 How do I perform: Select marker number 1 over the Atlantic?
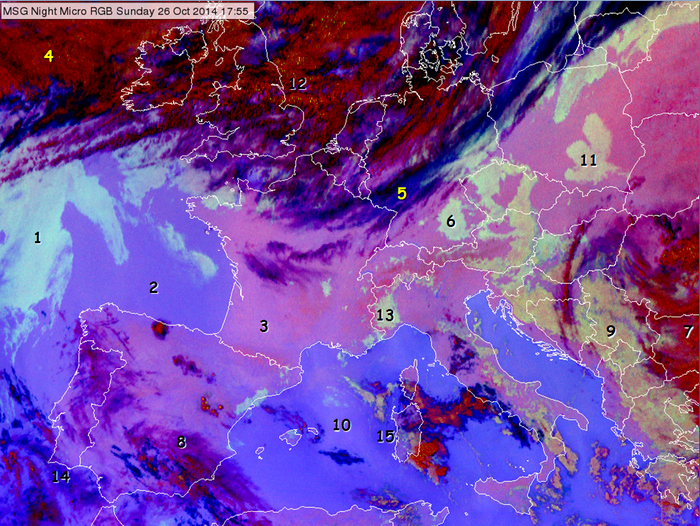tap(37, 238)
